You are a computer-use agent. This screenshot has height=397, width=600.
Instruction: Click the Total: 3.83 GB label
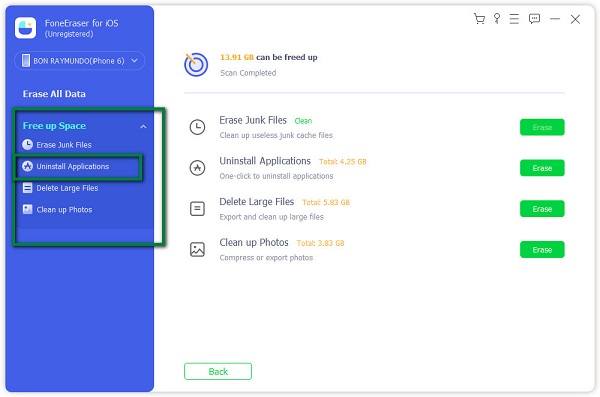[320, 243]
